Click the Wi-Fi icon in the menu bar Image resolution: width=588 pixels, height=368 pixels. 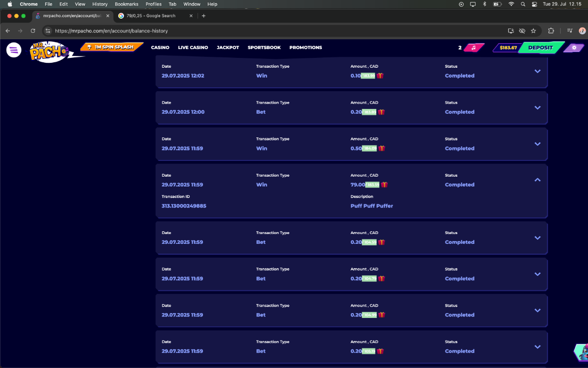pos(511,4)
